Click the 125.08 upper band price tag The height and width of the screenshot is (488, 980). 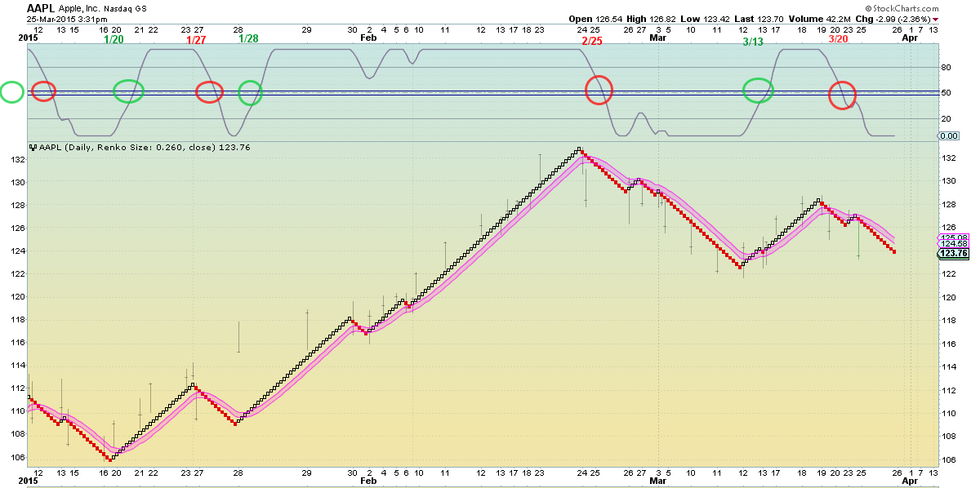point(953,237)
